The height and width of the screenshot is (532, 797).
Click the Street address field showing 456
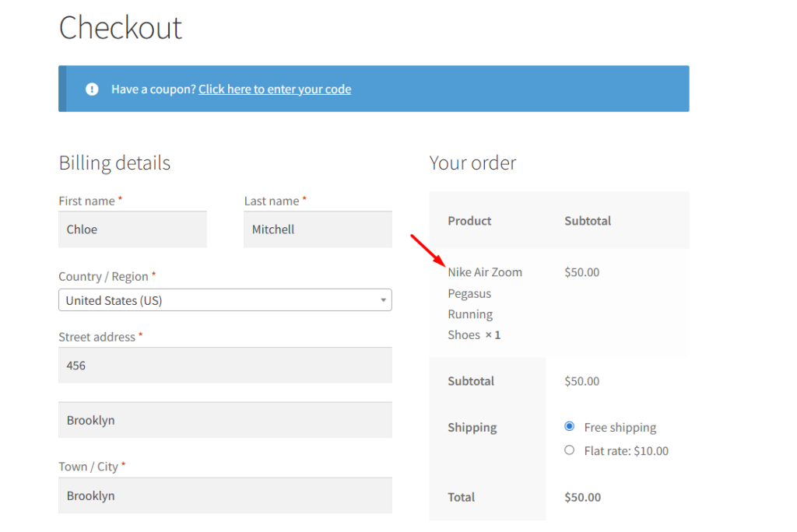(x=225, y=365)
